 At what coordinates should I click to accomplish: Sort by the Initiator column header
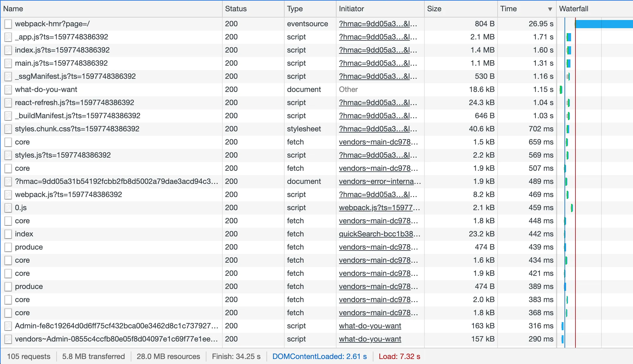[351, 9]
